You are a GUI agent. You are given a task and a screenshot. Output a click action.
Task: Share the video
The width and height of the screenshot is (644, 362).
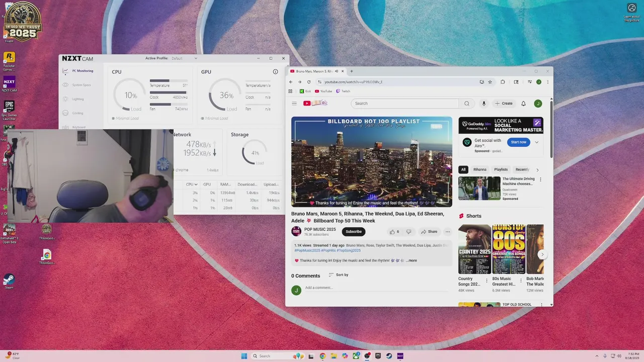tap(429, 232)
